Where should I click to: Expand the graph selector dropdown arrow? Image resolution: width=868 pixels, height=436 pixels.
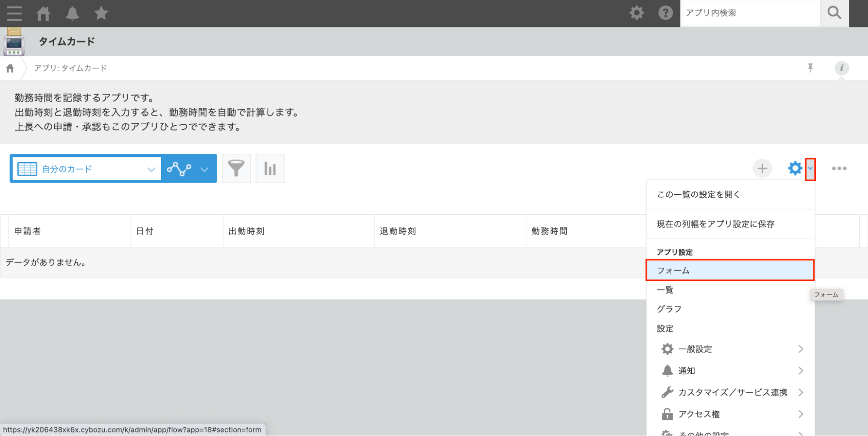coord(205,169)
